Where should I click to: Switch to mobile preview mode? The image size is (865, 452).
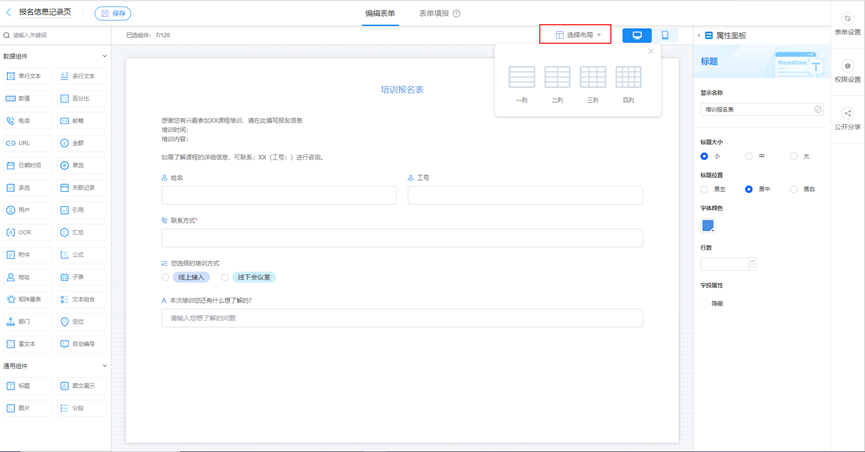point(665,35)
